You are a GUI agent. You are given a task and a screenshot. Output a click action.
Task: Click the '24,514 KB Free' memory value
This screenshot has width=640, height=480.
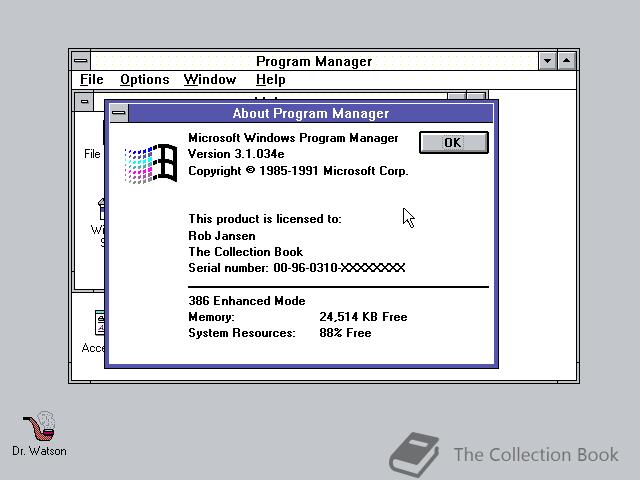[x=363, y=317]
